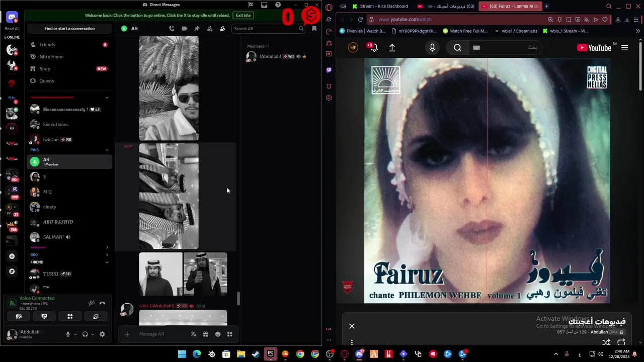Open Discover servers compass icon
This screenshot has height=362, width=644.
[x=12, y=271]
